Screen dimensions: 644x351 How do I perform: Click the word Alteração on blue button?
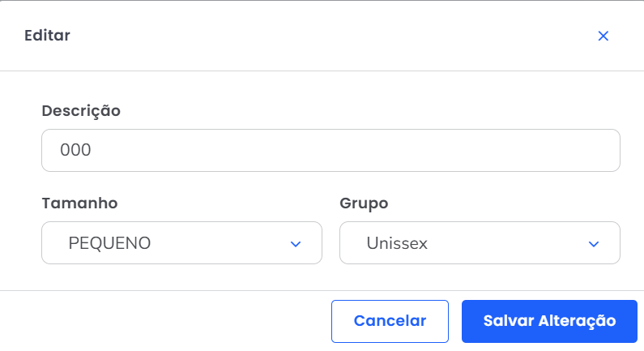(x=577, y=321)
